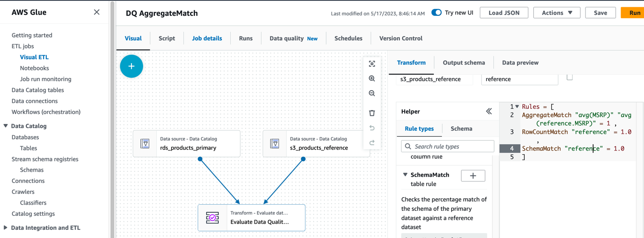
Task: Select the Schema helper tab
Action: click(x=462, y=128)
